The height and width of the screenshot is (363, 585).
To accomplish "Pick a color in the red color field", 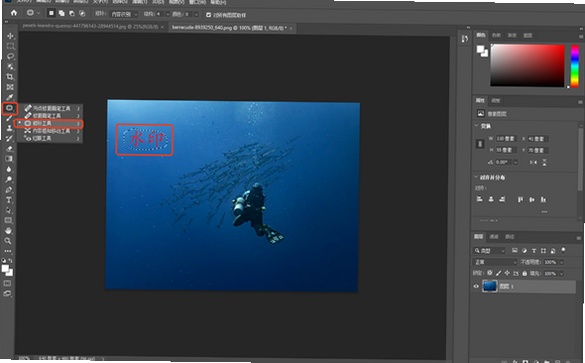I will tap(527, 66).
